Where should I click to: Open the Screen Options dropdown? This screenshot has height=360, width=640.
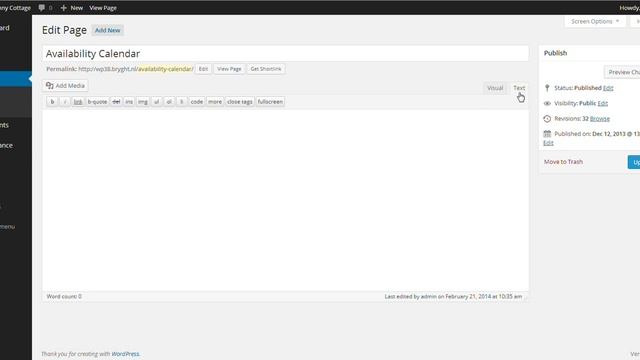[x=595, y=21]
